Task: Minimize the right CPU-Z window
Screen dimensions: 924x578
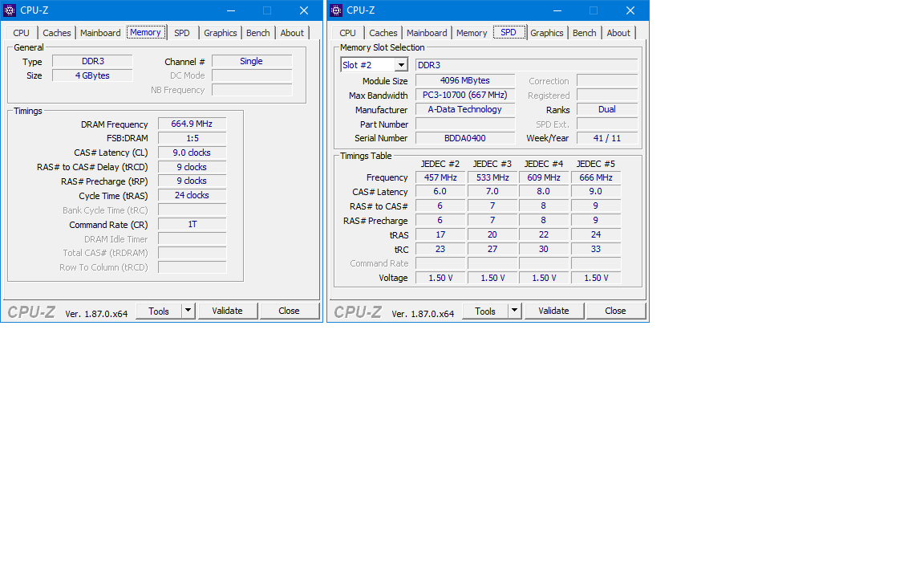Action: (557, 10)
